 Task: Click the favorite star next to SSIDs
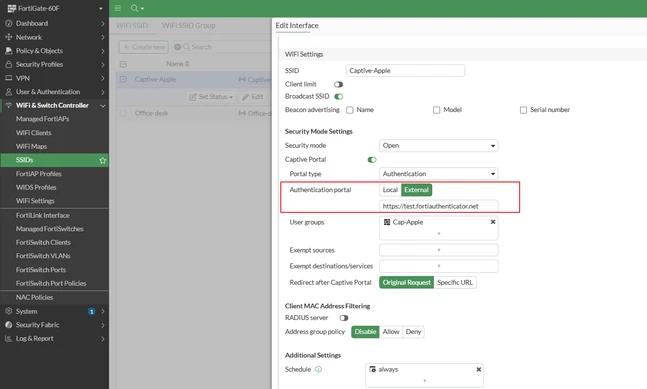[103, 160]
